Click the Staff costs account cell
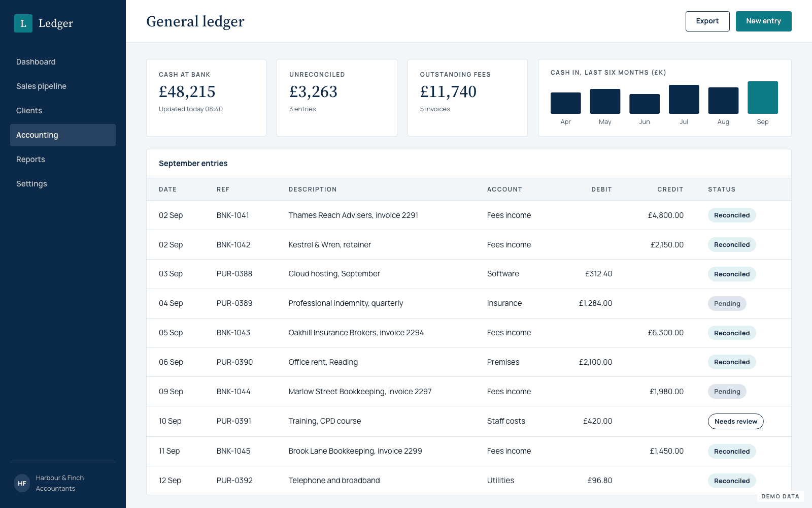The width and height of the screenshot is (812, 508). (506, 421)
